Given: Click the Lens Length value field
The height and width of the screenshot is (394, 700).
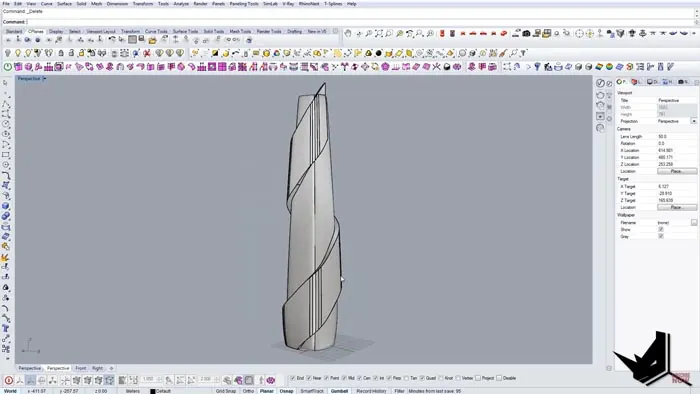Looking at the screenshot, I should point(676,137).
